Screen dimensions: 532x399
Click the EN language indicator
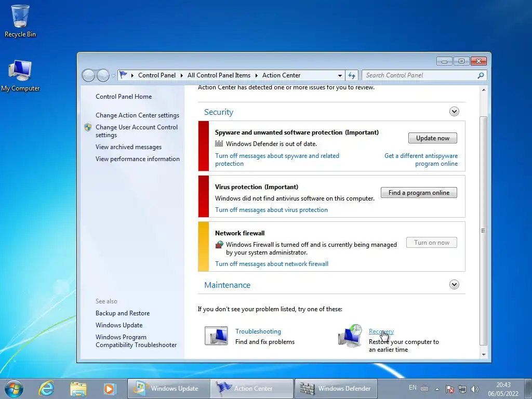point(413,388)
